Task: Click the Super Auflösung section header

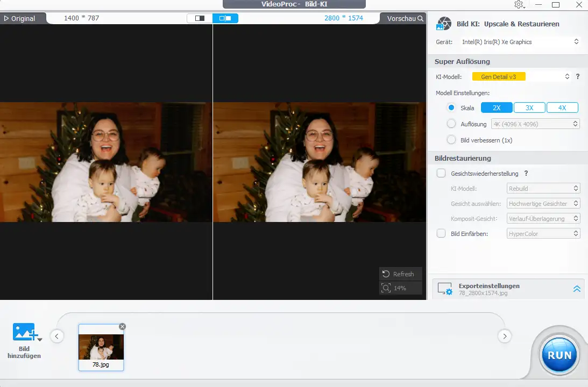Action: 462,61
